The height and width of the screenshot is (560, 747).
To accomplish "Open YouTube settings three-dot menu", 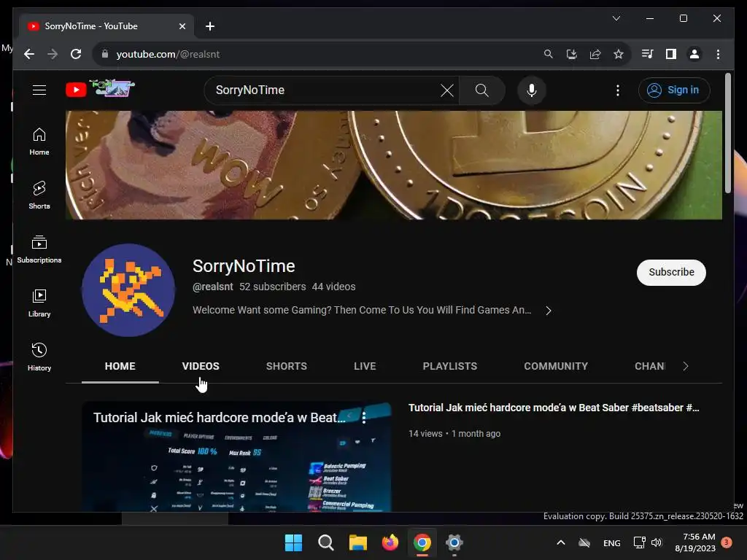I will point(617,90).
